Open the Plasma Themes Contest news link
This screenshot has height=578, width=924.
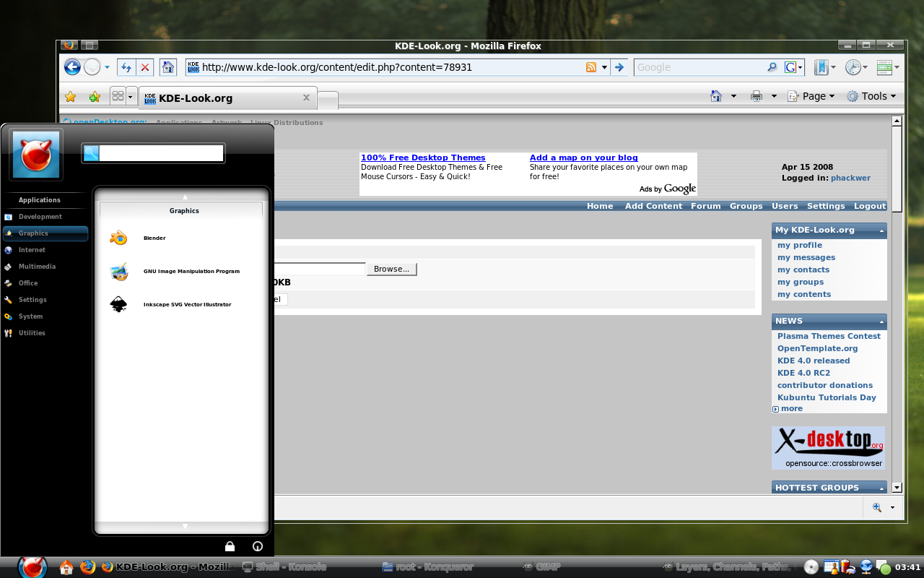[x=829, y=336]
